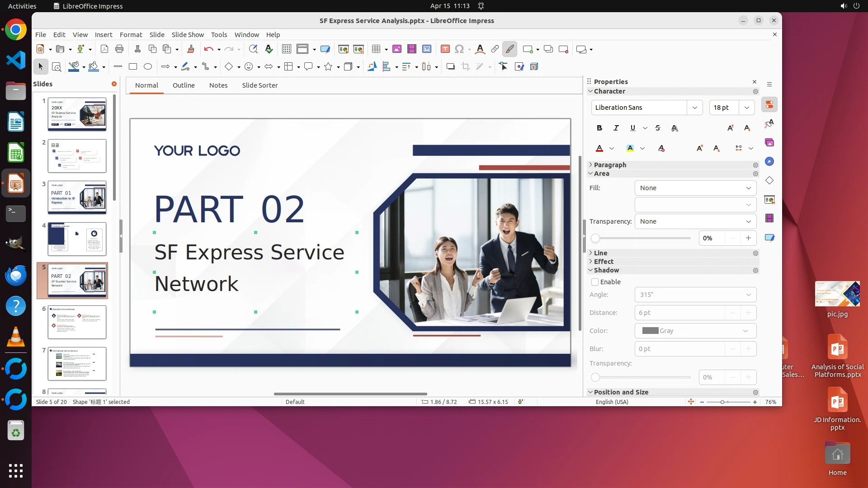Viewport: 868px width, 488px height.
Task: Open the Special Character icon
Action: click(x=459, y=49)
